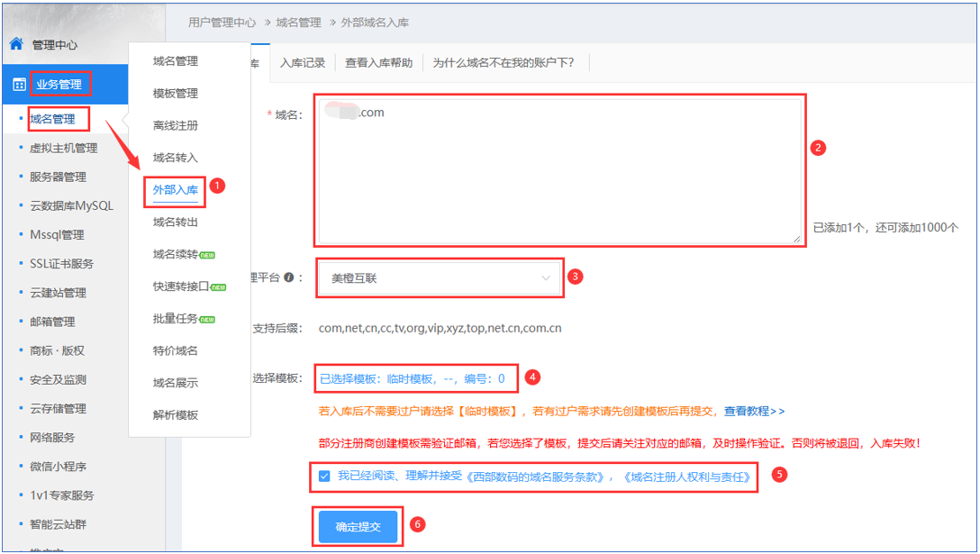Open the 美橙互联 platform dropdown
The height and width of the screenshot is (554, 980).
click(x=440, y=278)
